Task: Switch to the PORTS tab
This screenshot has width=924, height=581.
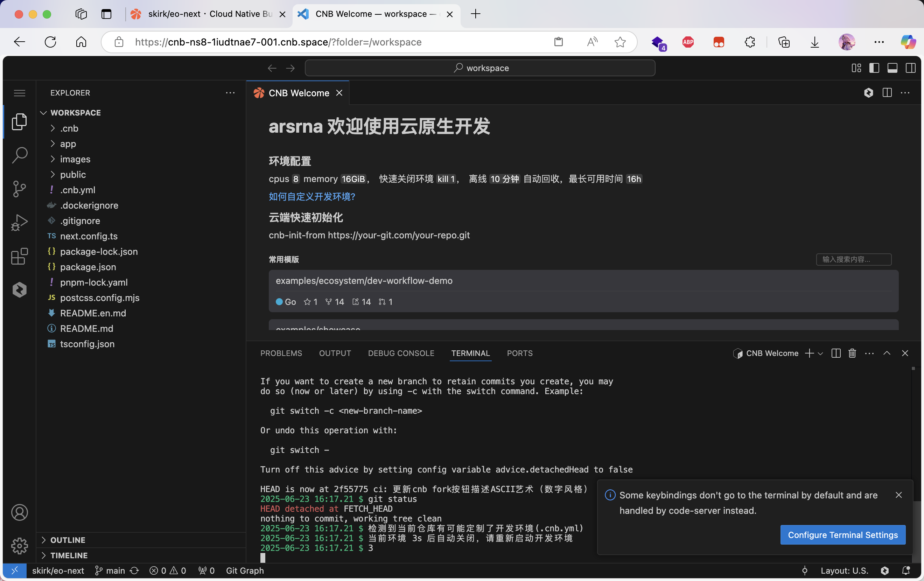Action: 519,353
